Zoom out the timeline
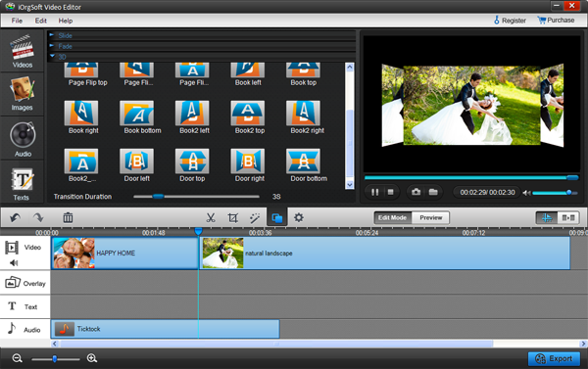This screenshot has height=369, width=588. [x=18, y=358]
